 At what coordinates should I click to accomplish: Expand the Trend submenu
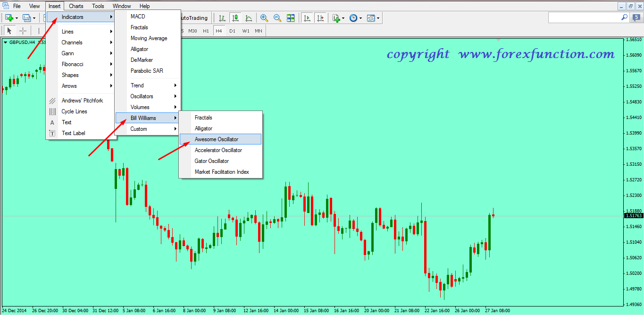click(148, 85)
